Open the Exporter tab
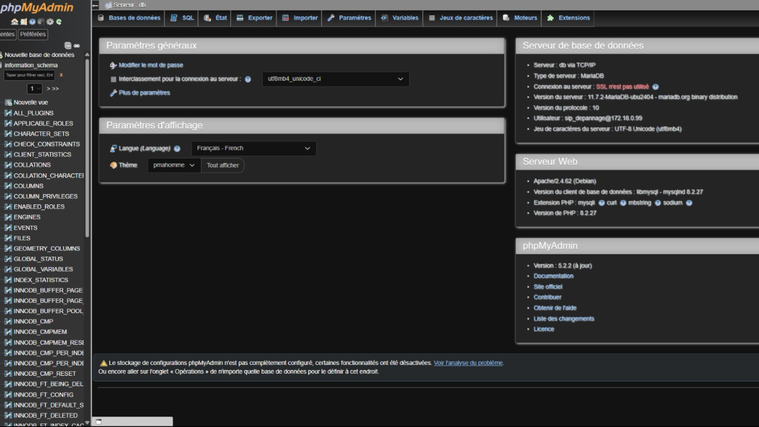Image resolution: width=759 pixels, height=427 pixels. 254,18
